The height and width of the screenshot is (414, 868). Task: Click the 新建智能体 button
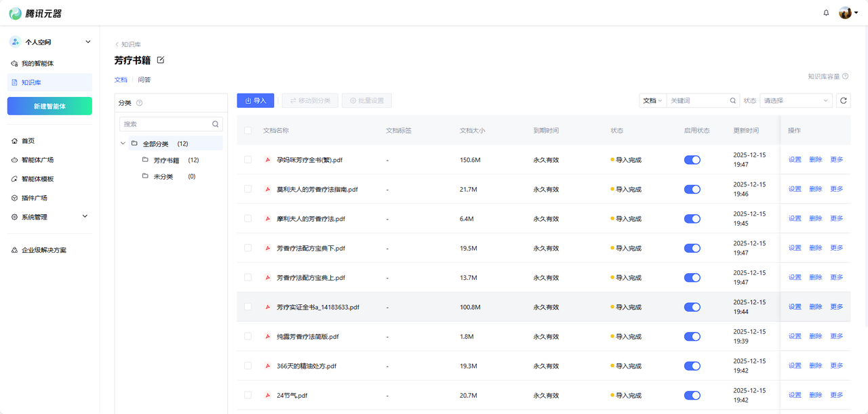pyautogui.click(x=50, y=106)
